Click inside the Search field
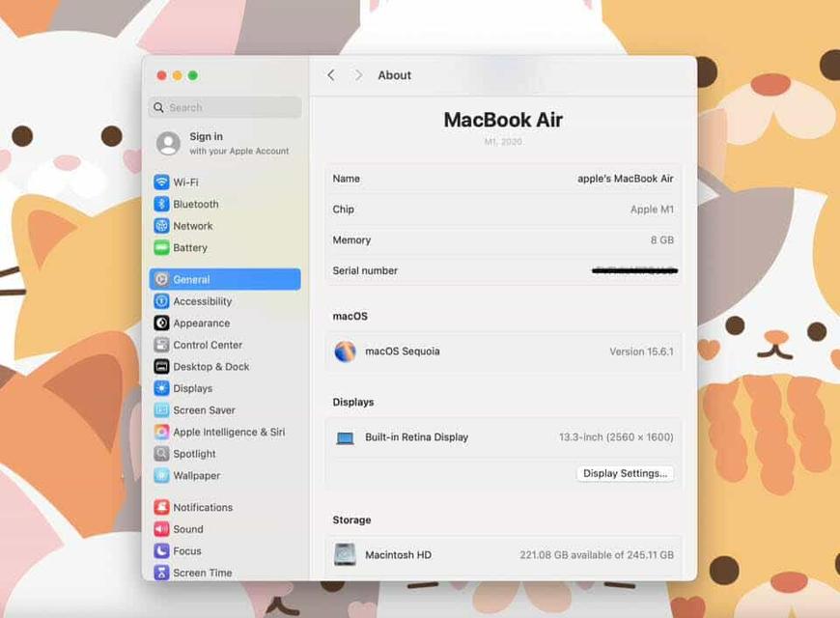 click(x=224, y=107)
